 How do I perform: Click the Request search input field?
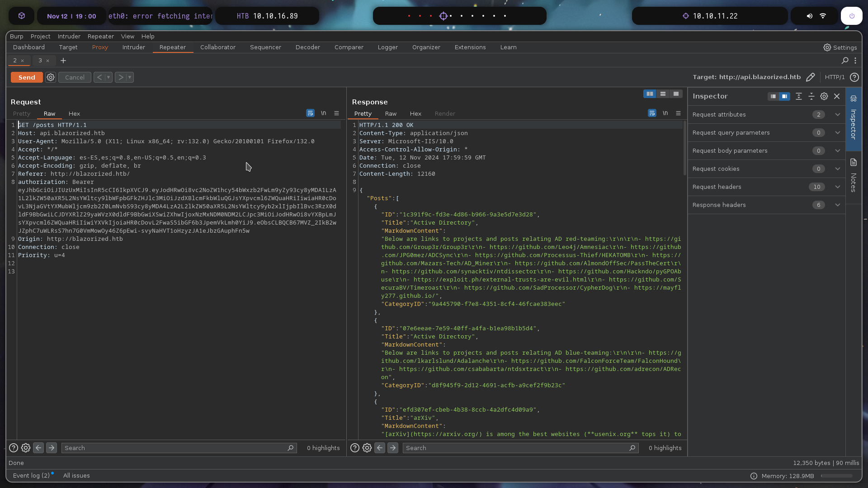pyautogui.click(x=179, y=448)
